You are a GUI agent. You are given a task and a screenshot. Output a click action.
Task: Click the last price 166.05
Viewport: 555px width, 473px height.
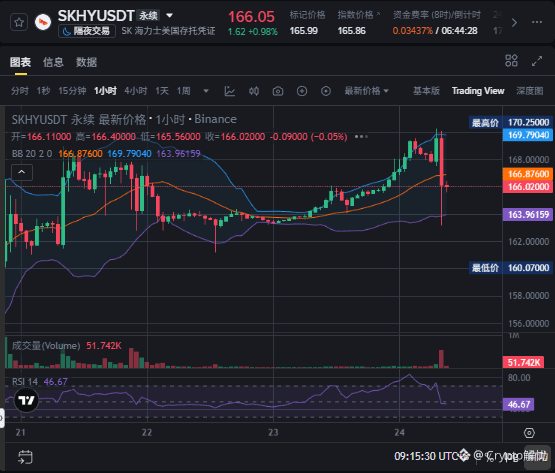coord(251,17)
